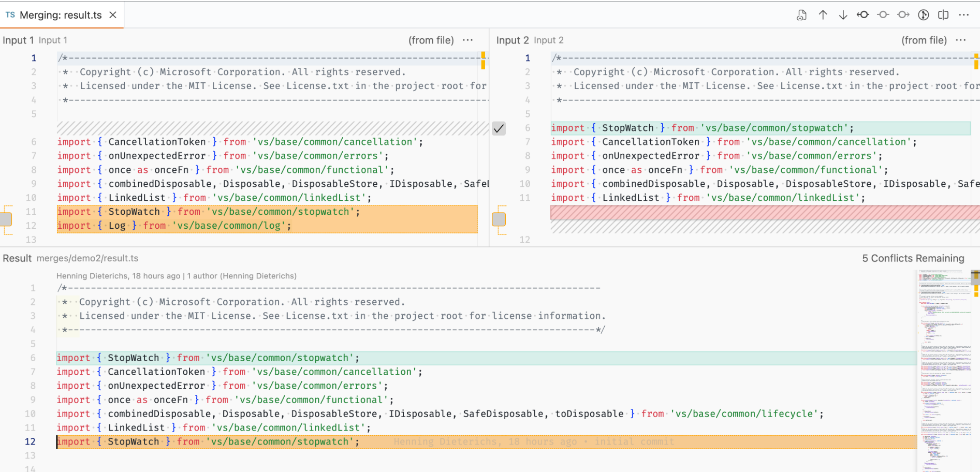
Task: Select the Merging: result.ts tab
Action: (x=60, y=15)
